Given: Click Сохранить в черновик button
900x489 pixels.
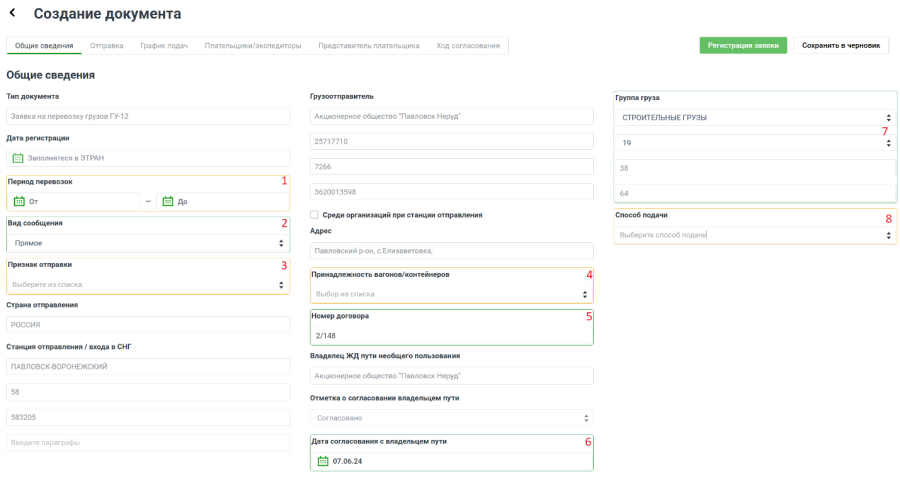Looking at the screenshot, I should (x=841, y=46).
